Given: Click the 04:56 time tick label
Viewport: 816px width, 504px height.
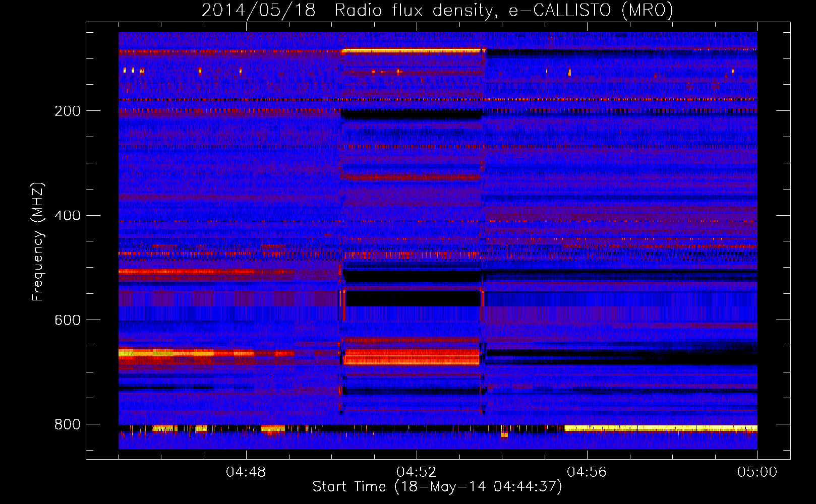Looking at the screenshot, I should point(587,472).
